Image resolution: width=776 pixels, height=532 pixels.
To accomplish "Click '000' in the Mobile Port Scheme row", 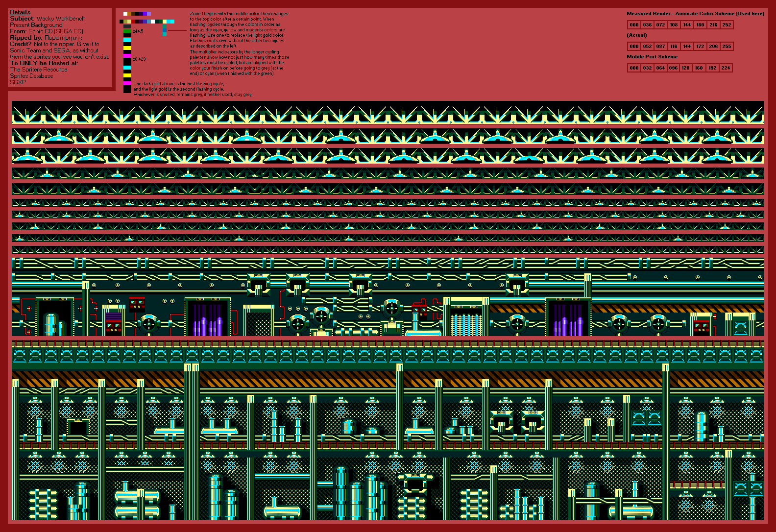I will pos(634,68).
